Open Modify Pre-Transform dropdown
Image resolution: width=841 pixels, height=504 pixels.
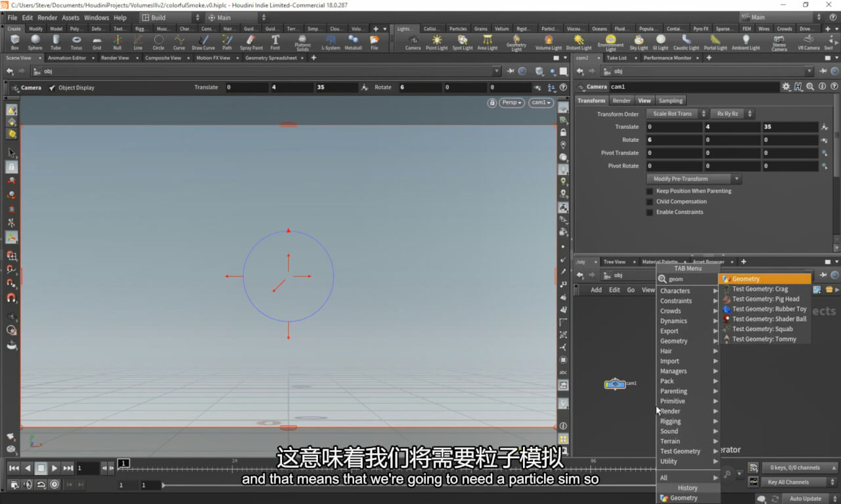(694, 179)
